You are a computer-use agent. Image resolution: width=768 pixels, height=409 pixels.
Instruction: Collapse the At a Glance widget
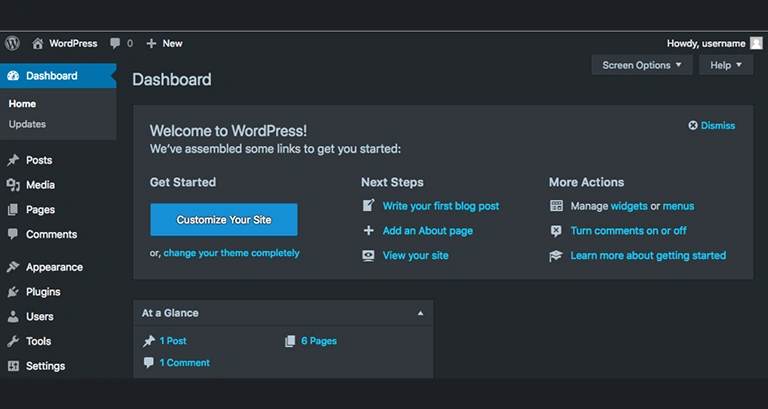pyautogui.click(x=420, y=313)
